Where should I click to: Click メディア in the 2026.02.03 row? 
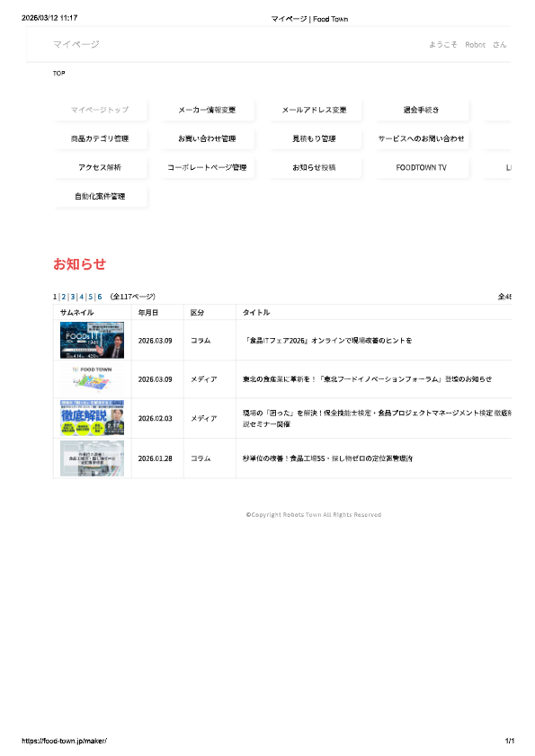204,419
